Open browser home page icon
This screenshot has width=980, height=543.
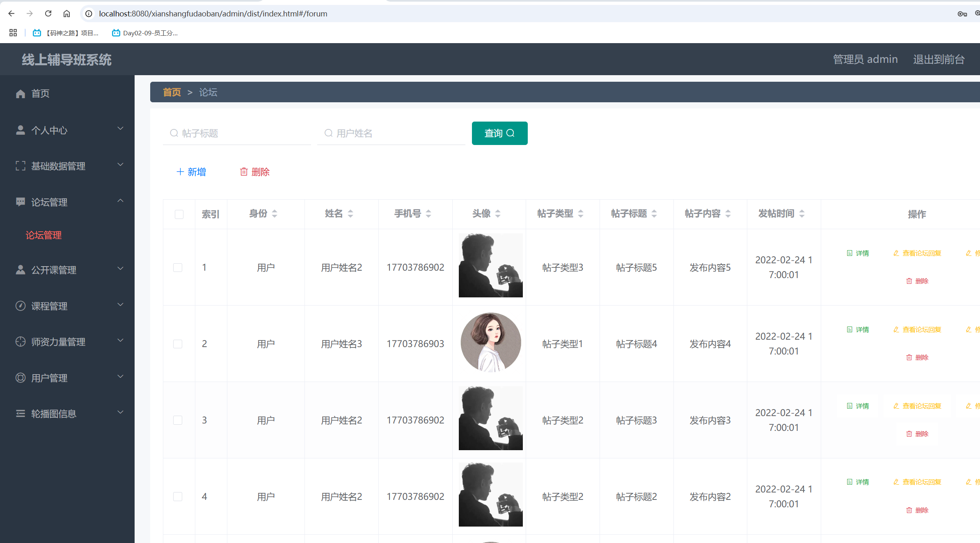[x=66, y=14]
